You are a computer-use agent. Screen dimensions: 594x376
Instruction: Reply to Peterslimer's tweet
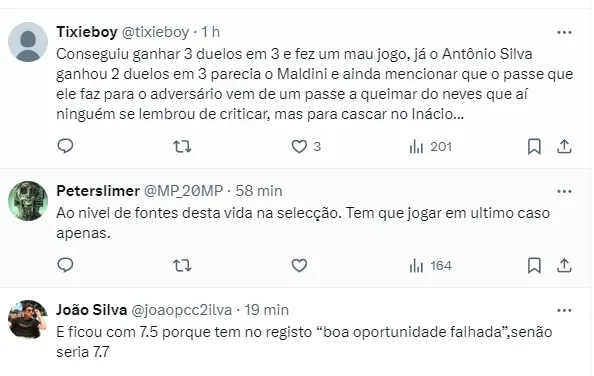coord(65,265)
